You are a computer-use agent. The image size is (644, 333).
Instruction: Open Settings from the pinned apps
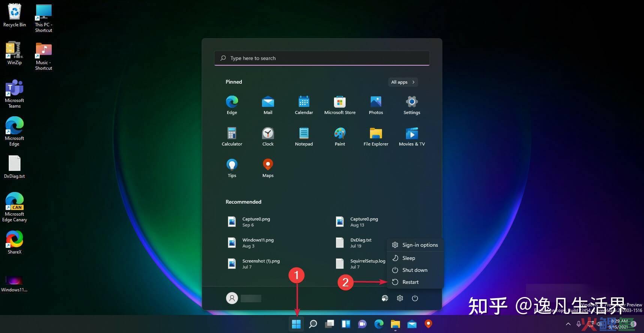(412, 105)
